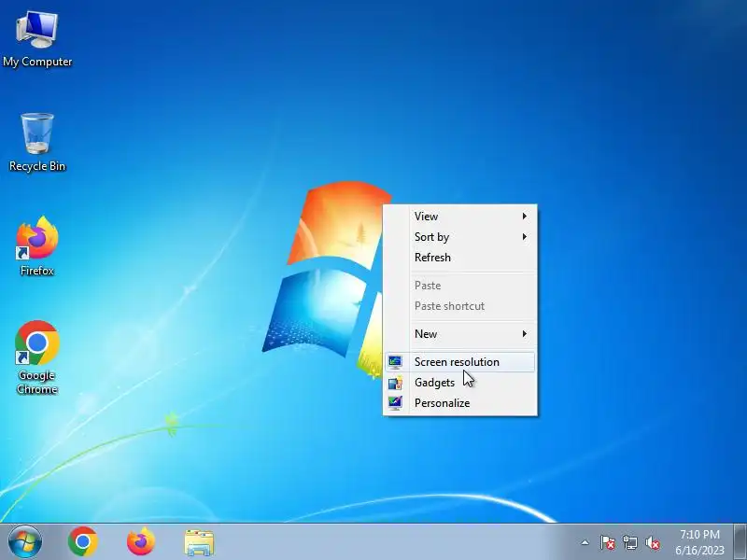The image size is (747, 560).
Task: Open the My Computer desktop icon
Action: click(x=37, y=39)
